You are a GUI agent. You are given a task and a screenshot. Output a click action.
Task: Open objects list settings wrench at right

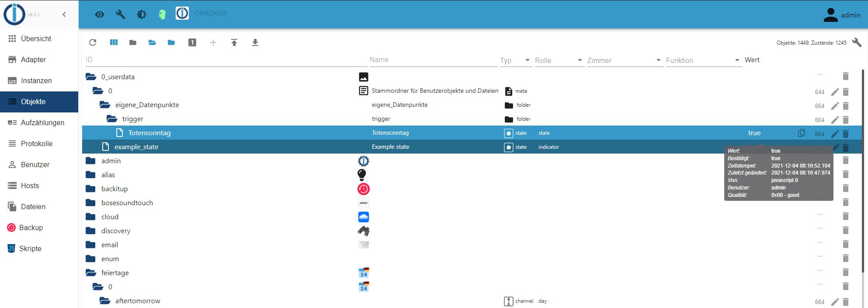[857, 42]
